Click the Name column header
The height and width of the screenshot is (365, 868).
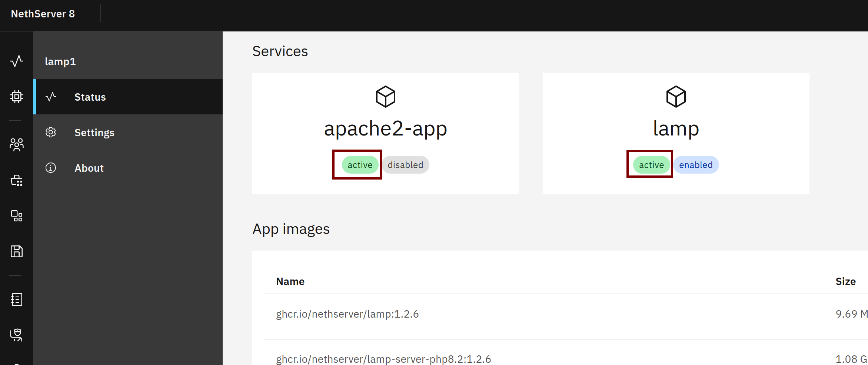pyautogui.click(x=290, y=282)
